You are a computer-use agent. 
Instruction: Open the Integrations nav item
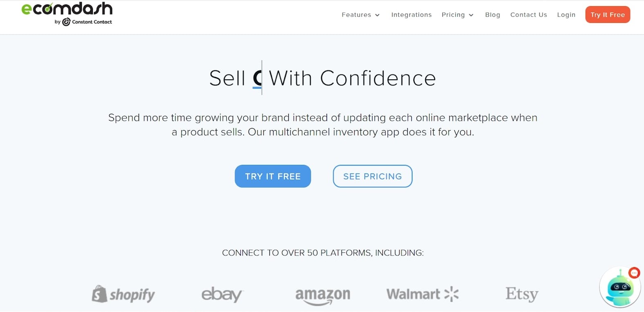pos(411,15)
